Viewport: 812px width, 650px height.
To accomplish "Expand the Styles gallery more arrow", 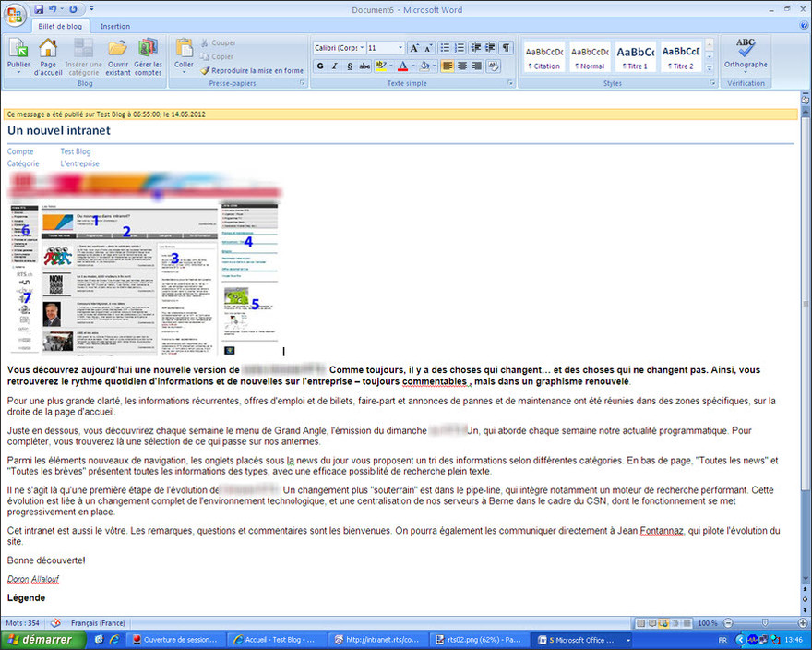I will [710, 68].
